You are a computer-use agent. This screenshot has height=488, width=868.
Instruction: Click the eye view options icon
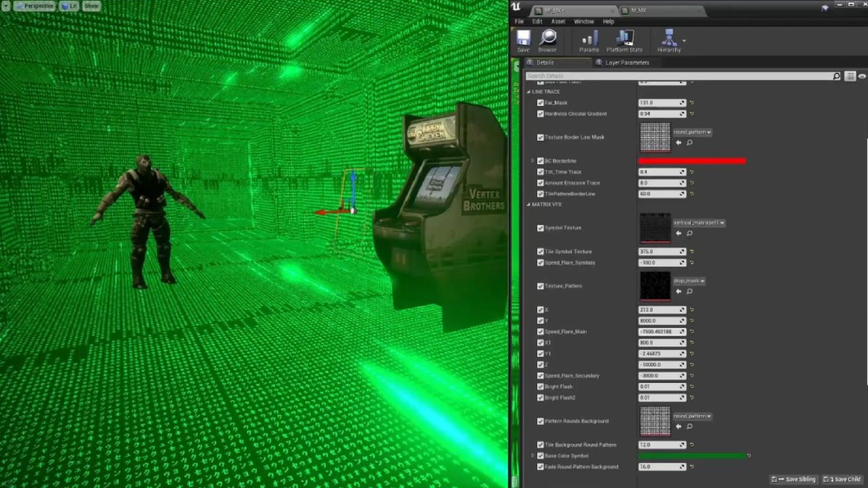tap(862, 76)
